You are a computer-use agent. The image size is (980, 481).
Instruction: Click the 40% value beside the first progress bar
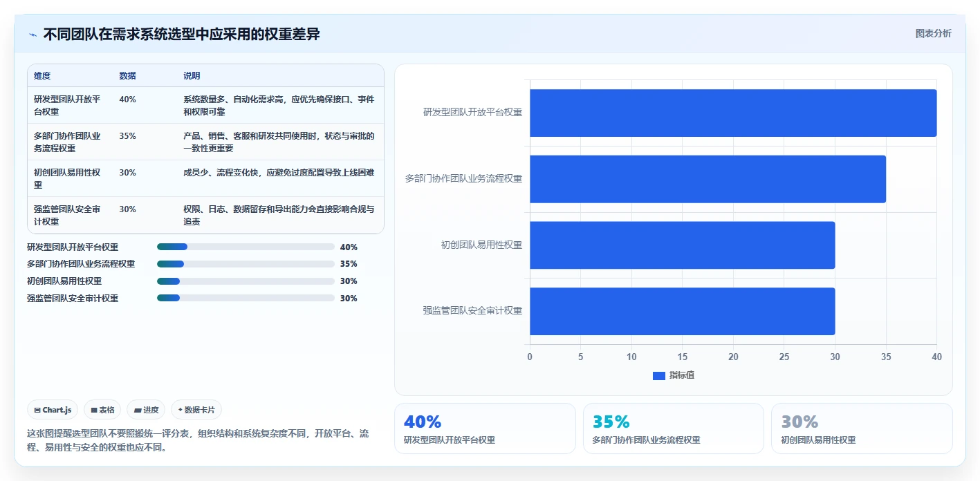(x=349, y=247)
